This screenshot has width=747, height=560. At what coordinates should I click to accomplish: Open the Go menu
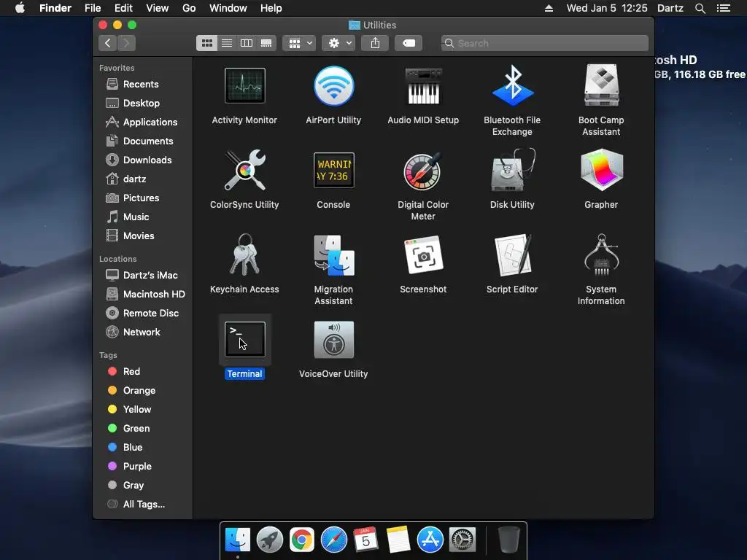(189, 8)
